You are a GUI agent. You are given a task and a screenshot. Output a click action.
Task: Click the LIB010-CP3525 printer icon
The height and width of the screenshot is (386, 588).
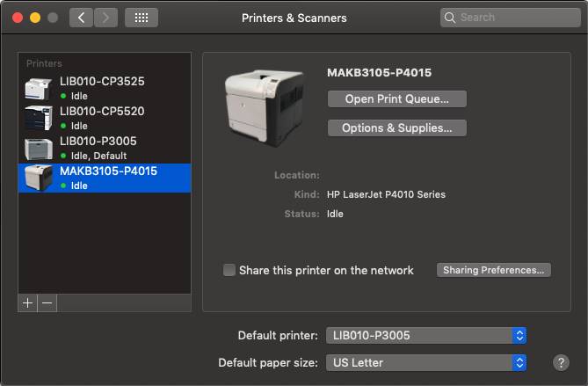point(39,88)
